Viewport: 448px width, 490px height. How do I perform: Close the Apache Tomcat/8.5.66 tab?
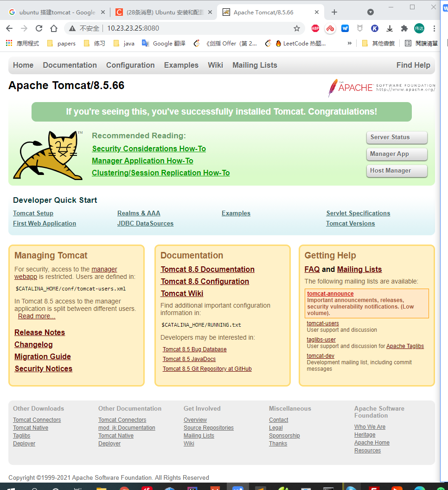tap(316, 12)
